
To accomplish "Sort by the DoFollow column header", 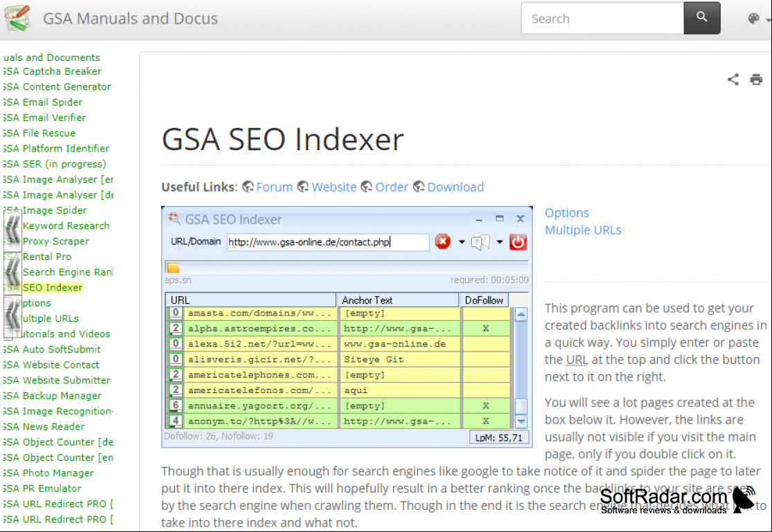I will point(484,300).
